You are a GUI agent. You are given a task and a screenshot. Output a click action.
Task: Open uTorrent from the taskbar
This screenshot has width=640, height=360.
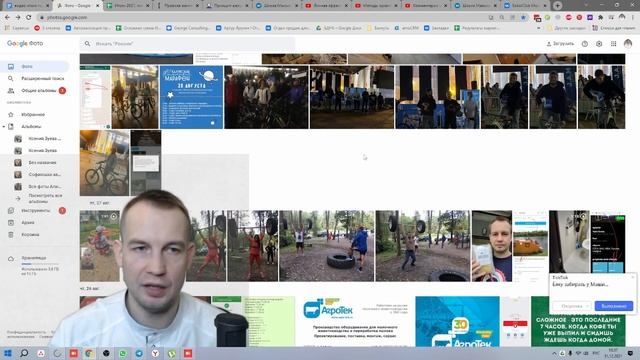pos(171,353)
